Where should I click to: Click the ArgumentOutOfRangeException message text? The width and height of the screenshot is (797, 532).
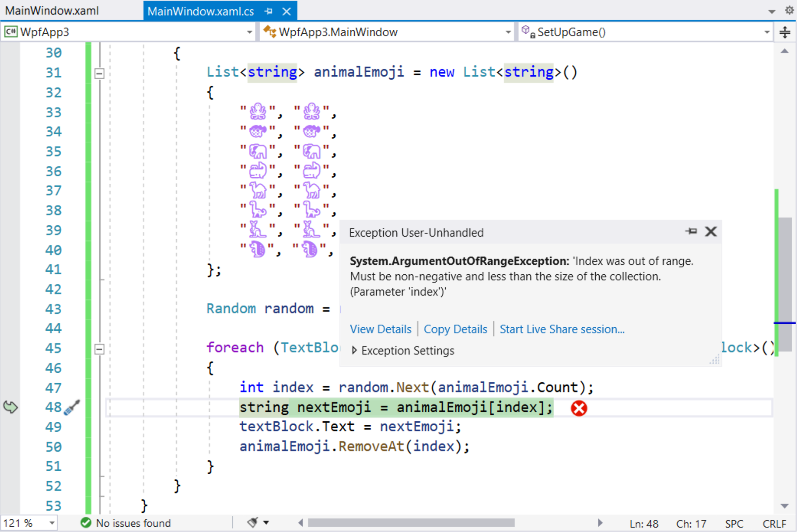click(521, 276)
